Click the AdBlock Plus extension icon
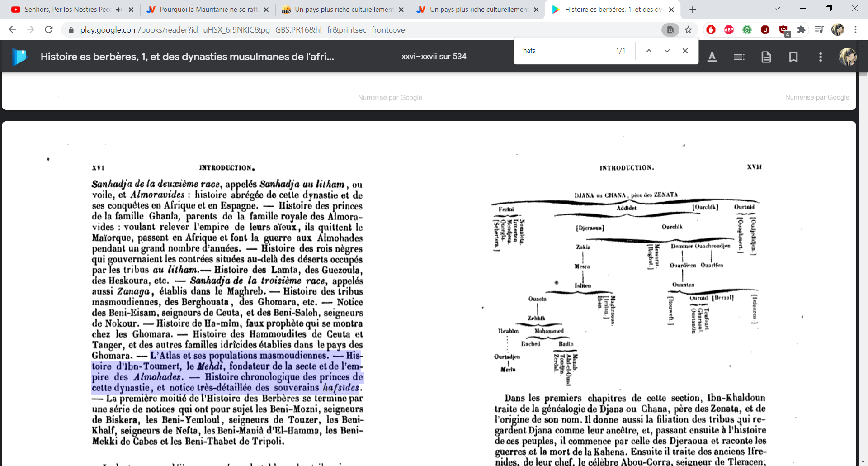 (729, 30)
